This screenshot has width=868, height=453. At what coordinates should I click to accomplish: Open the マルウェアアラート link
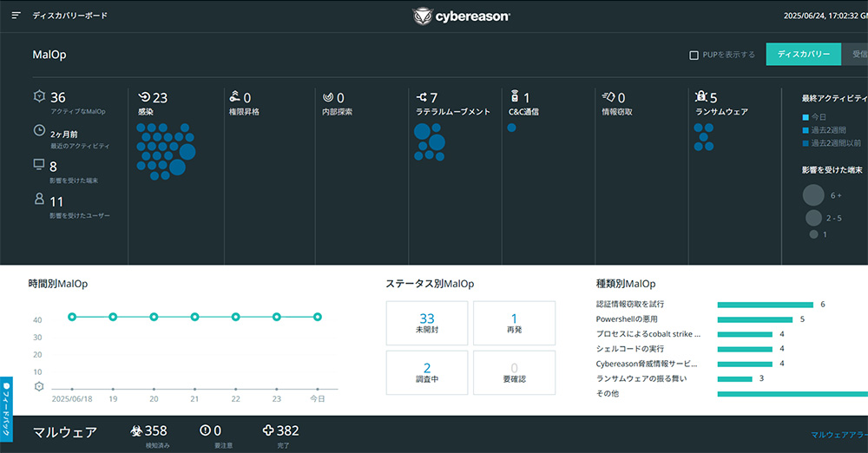point(839,435)
